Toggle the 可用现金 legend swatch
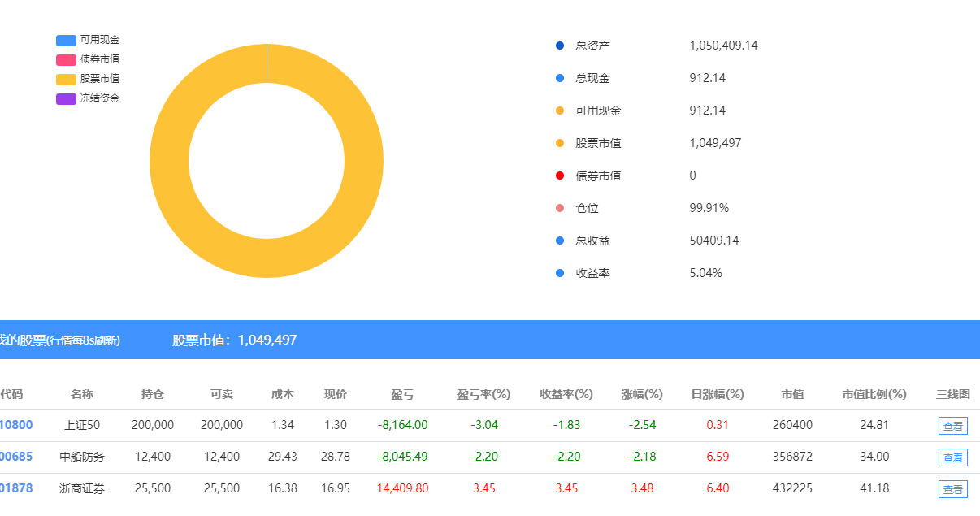Image resolution: width=980 pixels, height=516 pixels. tap(66, 40)
